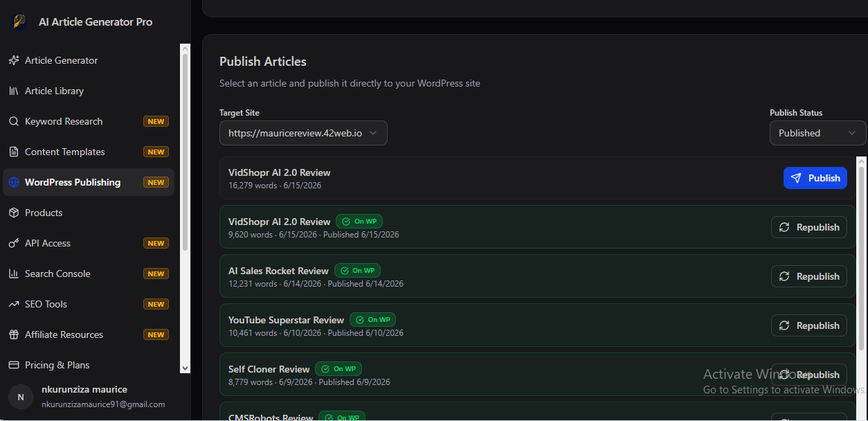Click the Publish Articles heading
Viewport: 868px width, 421px height.
click(263, 62)
